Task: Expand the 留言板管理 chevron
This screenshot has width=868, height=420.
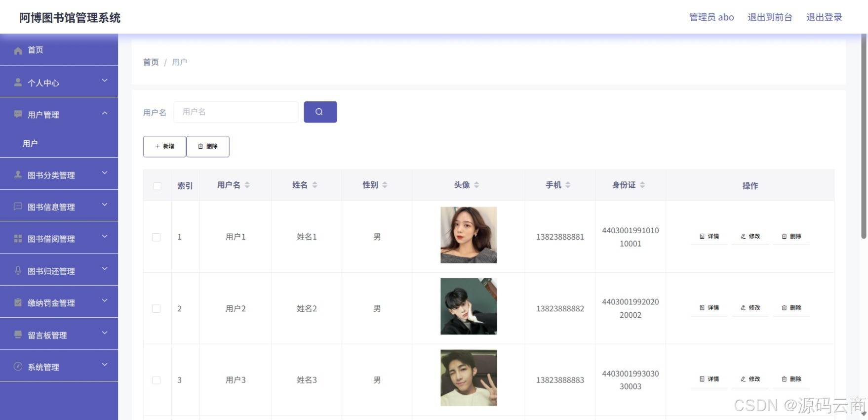Action: coord(105,333)
